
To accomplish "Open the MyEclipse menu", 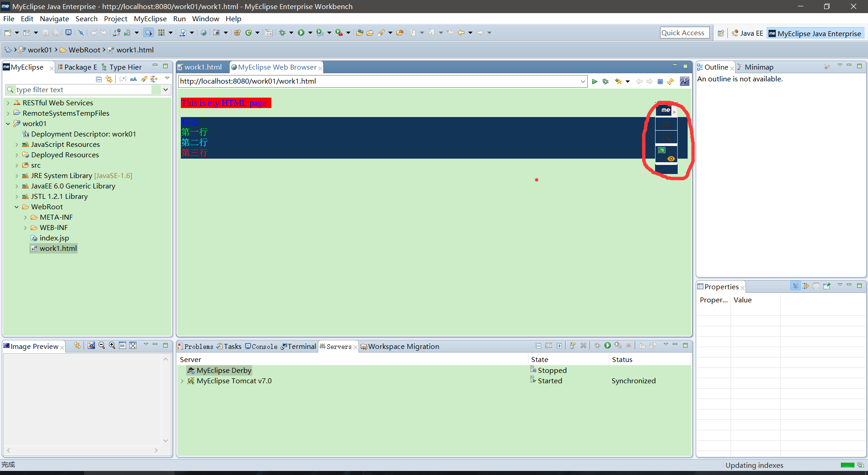I will pos(150,19).
